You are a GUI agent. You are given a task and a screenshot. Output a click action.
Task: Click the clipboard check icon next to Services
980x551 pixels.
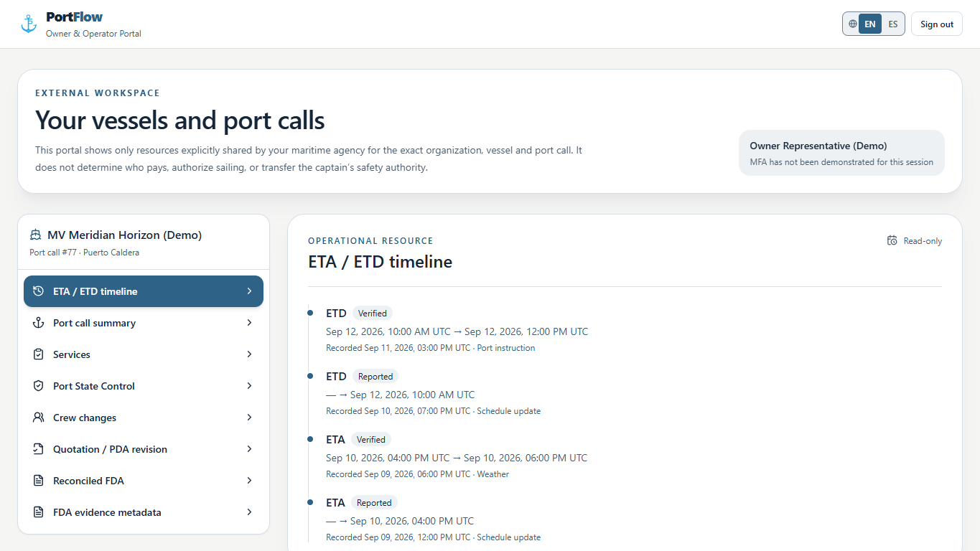click(39, 354)
